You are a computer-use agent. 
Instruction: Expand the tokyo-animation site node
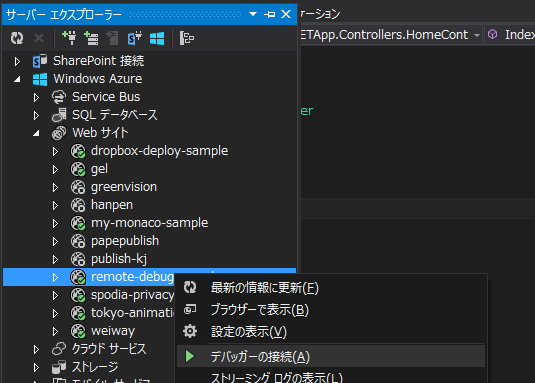[x=55, y=314]
